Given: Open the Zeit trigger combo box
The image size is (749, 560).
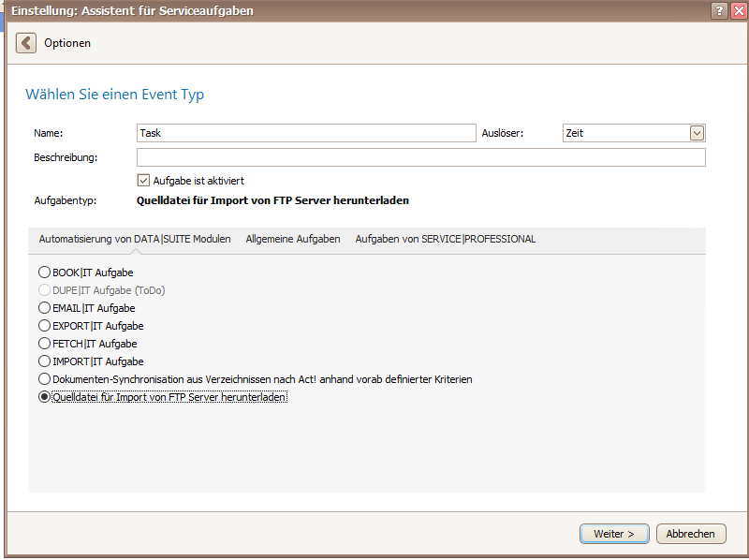Looking at the screenshot, I should pyautogui.click(x=634, y=133).
